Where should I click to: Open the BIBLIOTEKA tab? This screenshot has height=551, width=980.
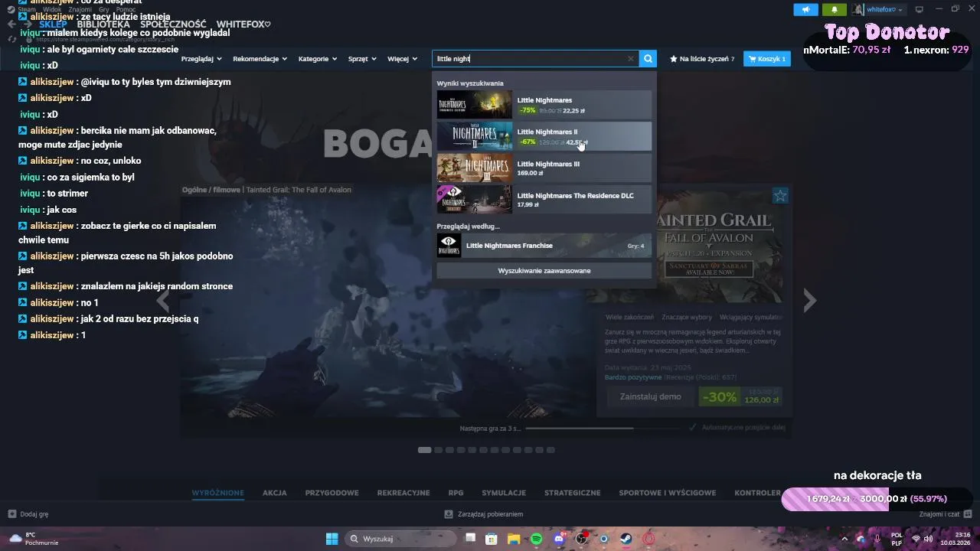pos(103,24)
